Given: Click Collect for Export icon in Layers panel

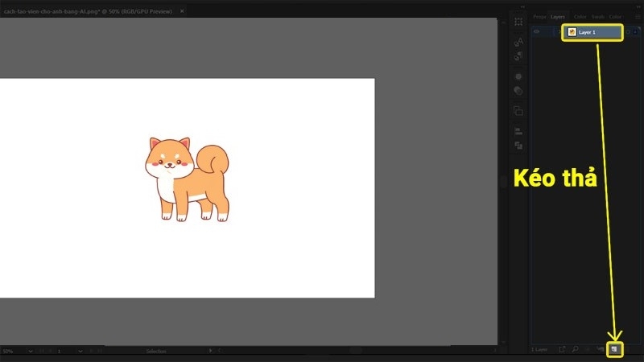Looking at the screenshot, I should click(x=562, y=349).
